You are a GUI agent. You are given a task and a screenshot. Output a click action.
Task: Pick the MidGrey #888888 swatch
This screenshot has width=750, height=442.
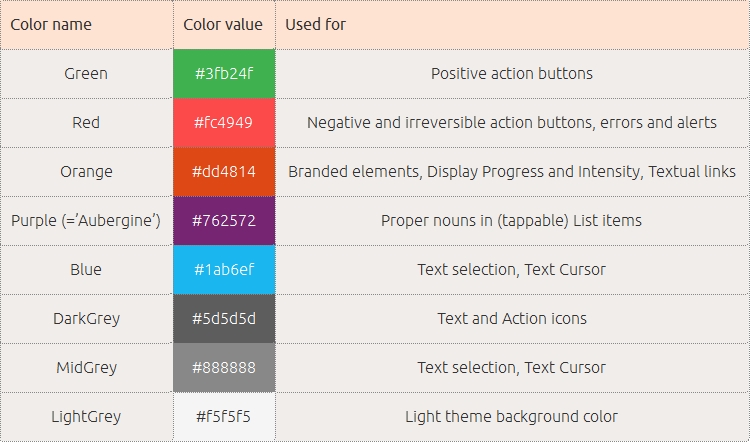coord(224,368)
